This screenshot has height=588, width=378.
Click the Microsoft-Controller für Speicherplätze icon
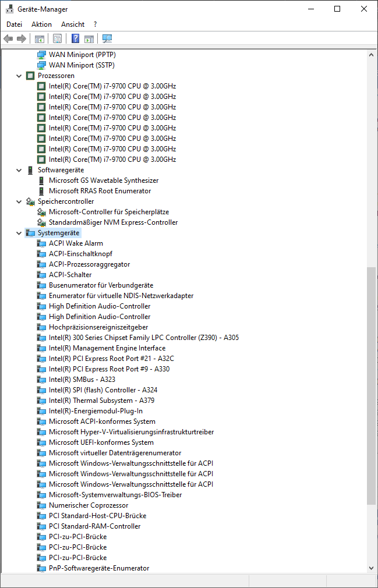(x=41, y=212)
